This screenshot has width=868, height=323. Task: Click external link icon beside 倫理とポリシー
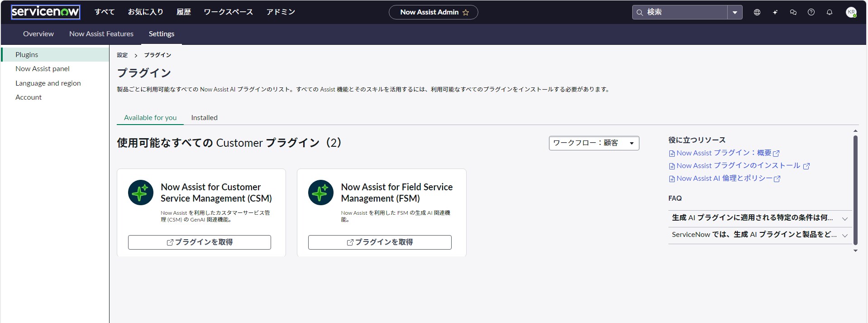click(777, 179)
